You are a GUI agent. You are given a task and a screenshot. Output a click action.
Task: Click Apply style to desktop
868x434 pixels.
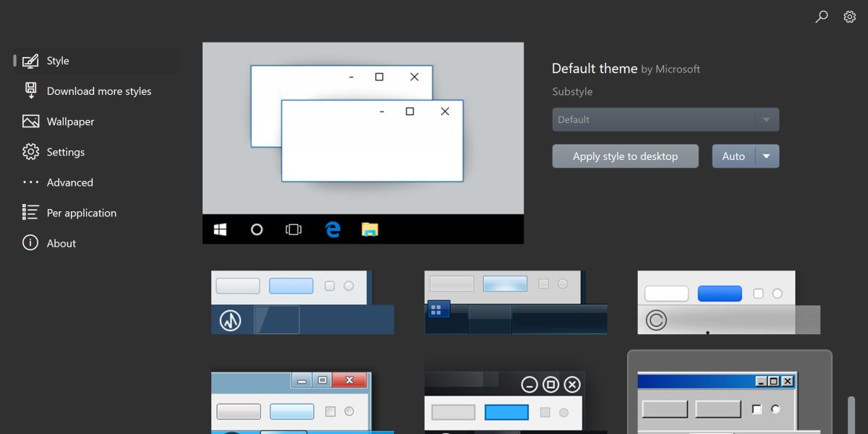pyautogui.click(x=625, y=156)
